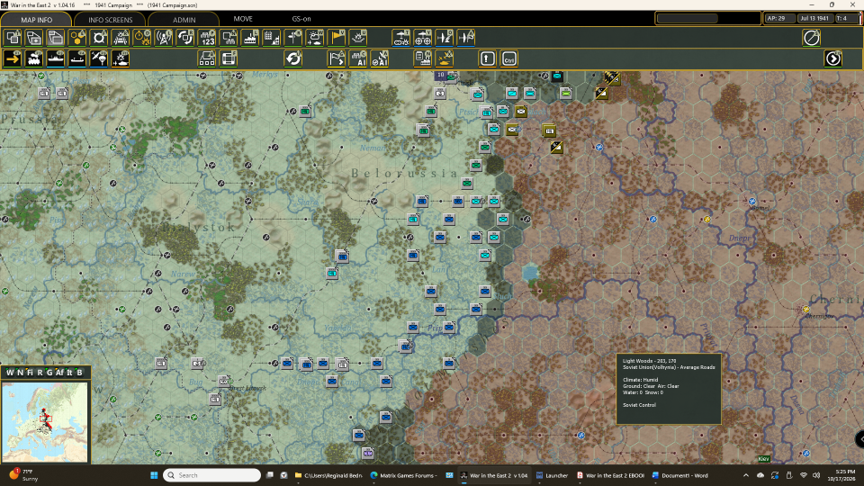The image size is (864, 486).
Task: Click the signpost toolbar icon
Action: (x=293, y=38)
